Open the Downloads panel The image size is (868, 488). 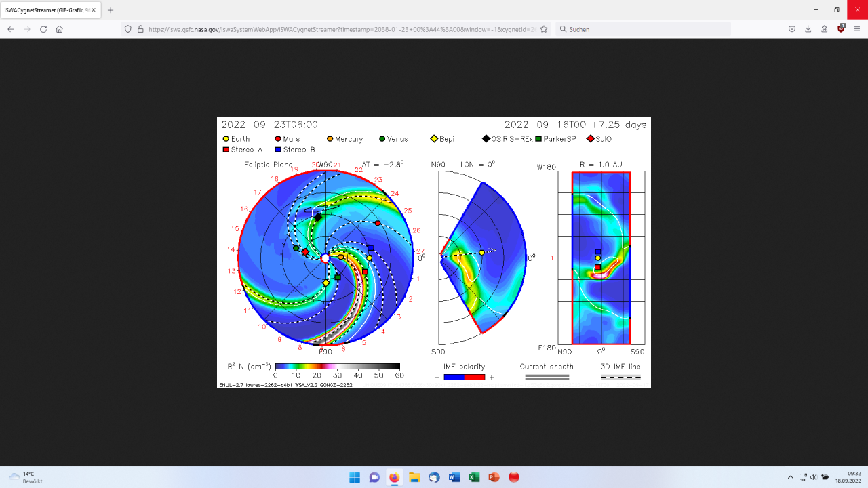tap(808, 29)
